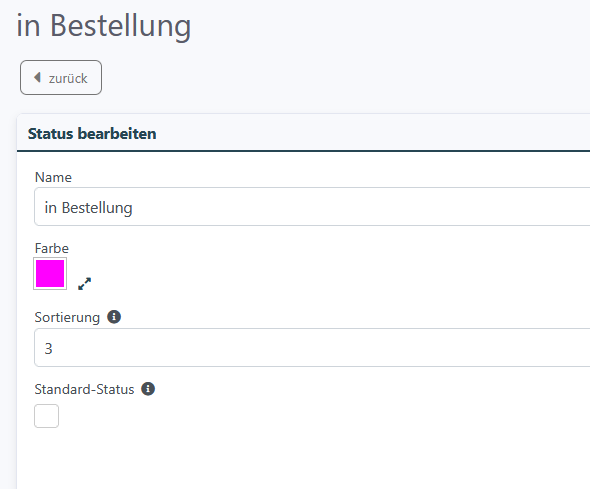Place cursor after the value 3
The height and width of the screenshot is (489, 590).
point(53,349)
